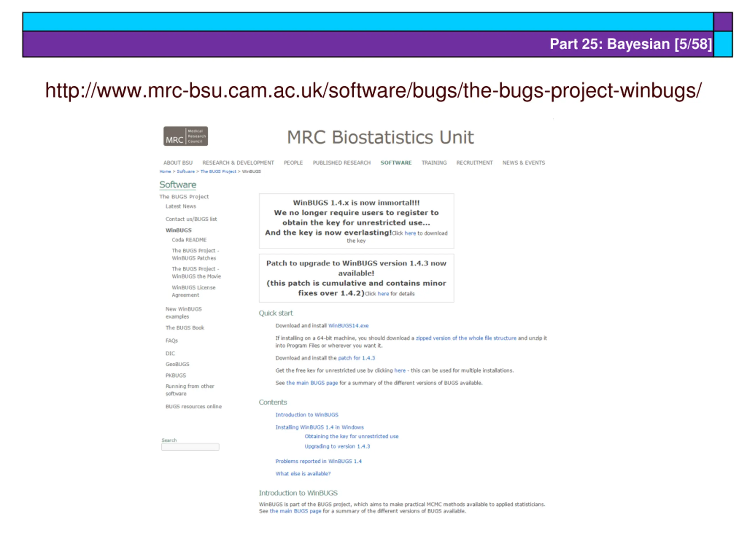The image size is (747, 560).
Task: Open Problems reported in WinBUGS 1.4 link
Action: tap(318, 461)
